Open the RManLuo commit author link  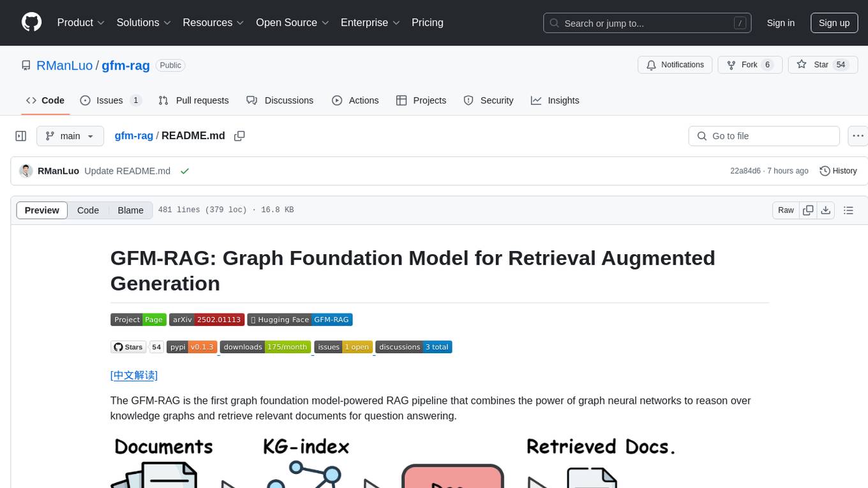click(x=59, y=171)
